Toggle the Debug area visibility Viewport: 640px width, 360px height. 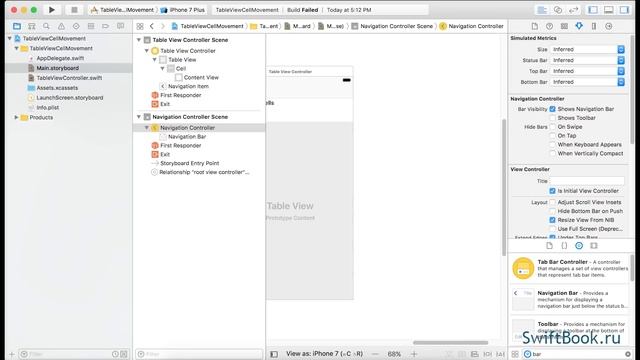pos(609,10)
